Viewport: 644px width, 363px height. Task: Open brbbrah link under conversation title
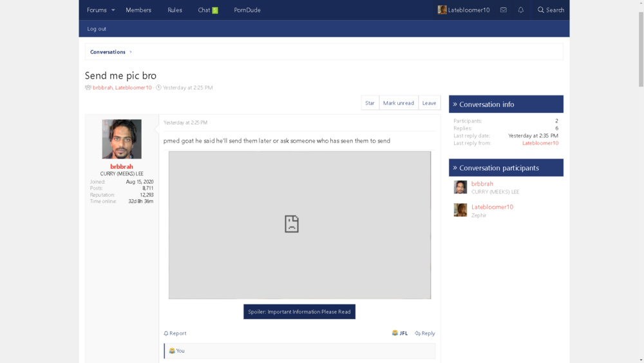(x=102, y=88)
